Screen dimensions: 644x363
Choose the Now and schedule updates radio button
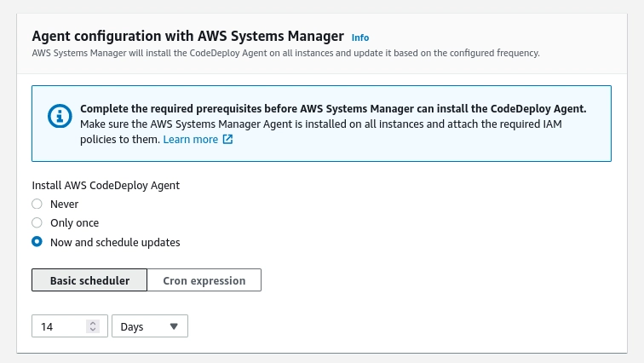tap(37, 242)
